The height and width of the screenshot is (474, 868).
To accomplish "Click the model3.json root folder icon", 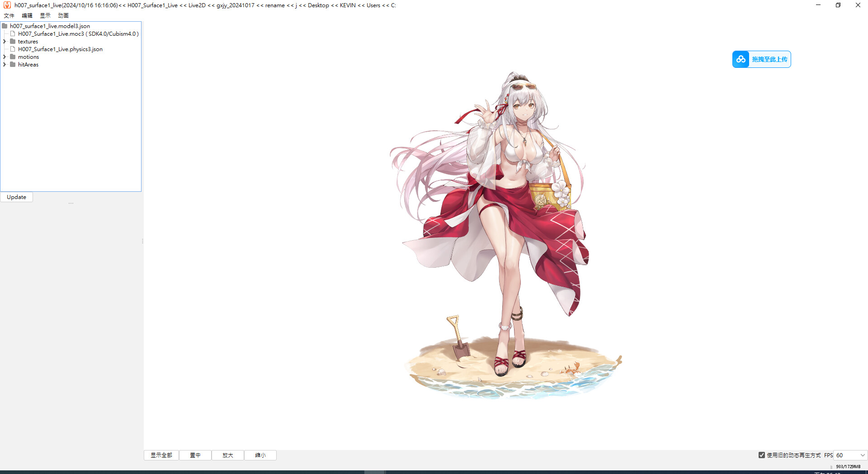I will [5, 26].
